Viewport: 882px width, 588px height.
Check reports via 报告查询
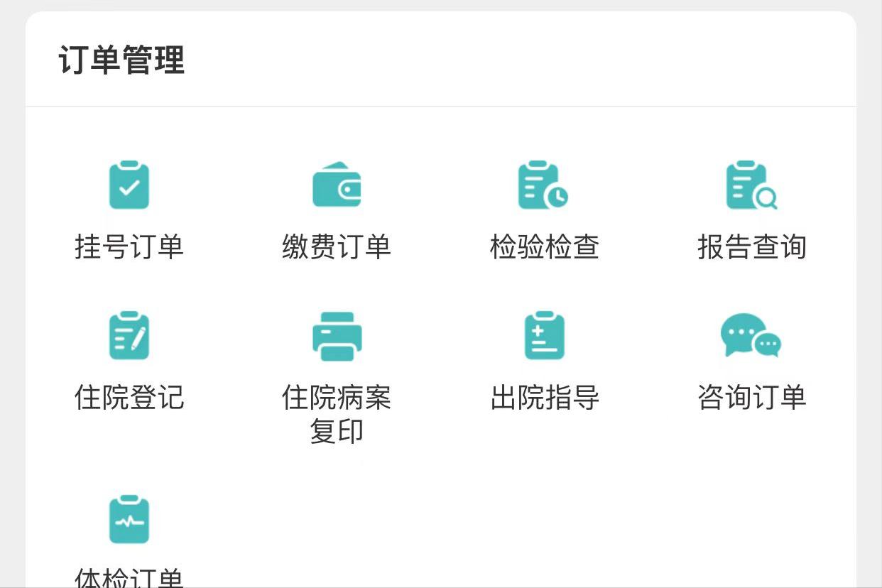pyautogui.click(x=751, y=247)
